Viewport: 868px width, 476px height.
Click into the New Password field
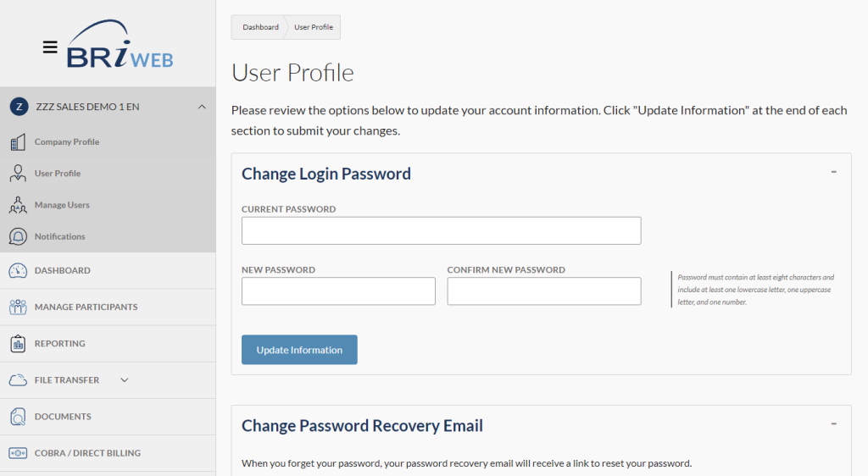pyautogui.click(x=338, y=291)
